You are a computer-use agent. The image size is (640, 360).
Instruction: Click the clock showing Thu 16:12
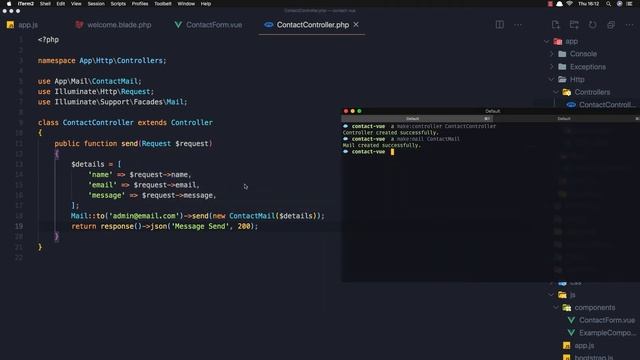(588, 4)
